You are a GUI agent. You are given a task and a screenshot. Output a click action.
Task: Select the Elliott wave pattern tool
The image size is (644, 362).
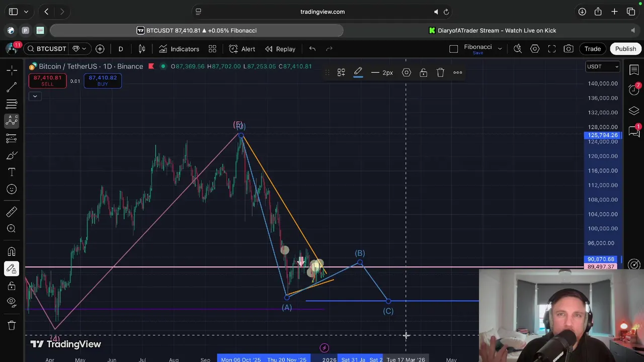12,121
